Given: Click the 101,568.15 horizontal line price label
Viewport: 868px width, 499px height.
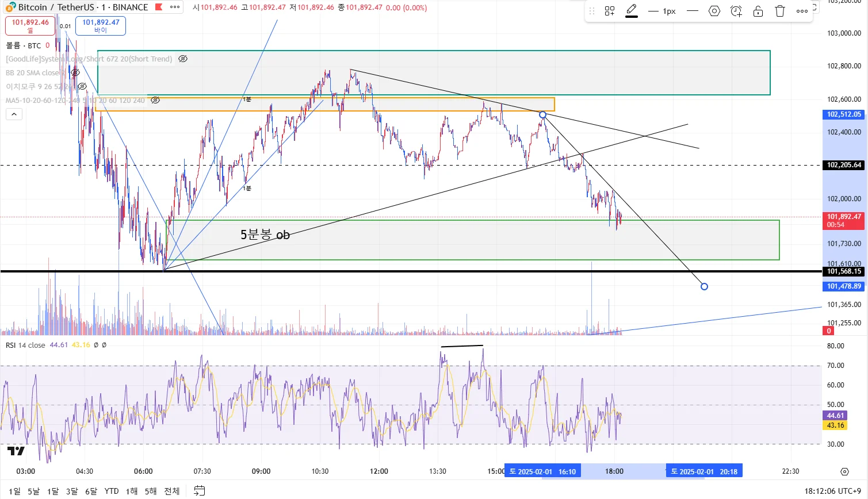Looking at the screenshot, I should [x=844, y=271].
